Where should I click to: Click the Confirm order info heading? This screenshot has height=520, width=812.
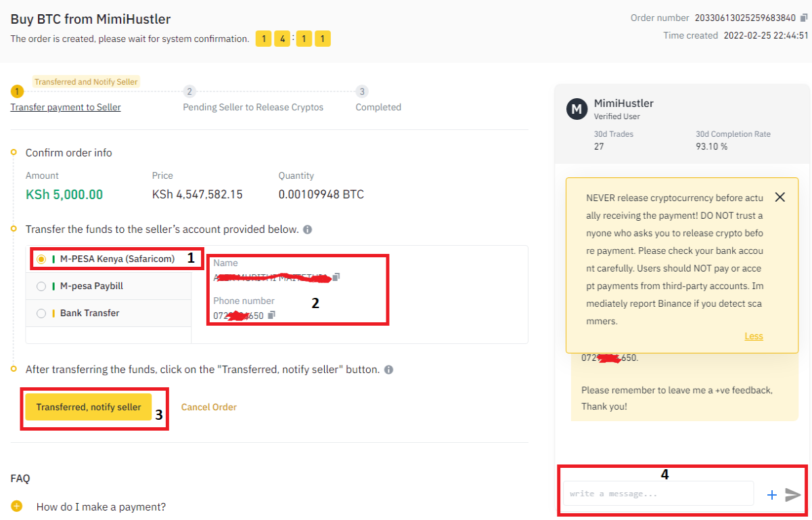pyautogui.click(x=69, y=153)
